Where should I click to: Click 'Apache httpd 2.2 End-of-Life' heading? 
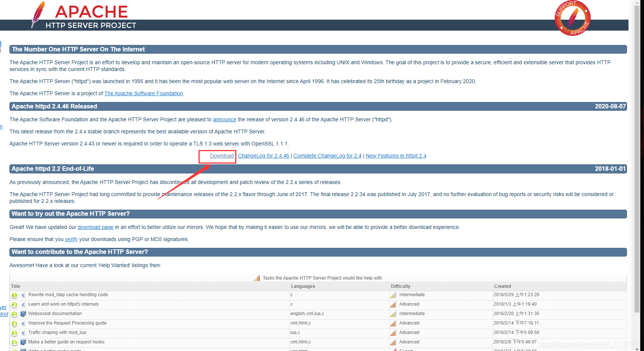coord(53,169)
